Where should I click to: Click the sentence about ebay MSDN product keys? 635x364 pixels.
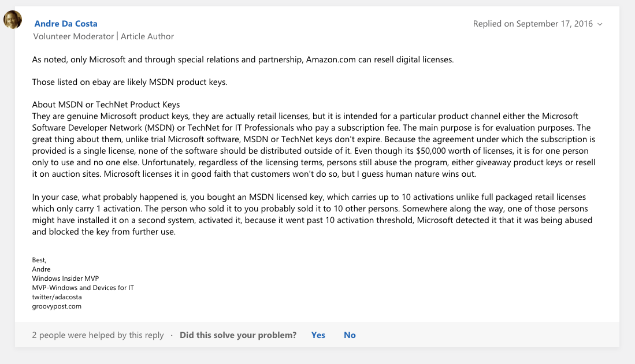[129, 82]
